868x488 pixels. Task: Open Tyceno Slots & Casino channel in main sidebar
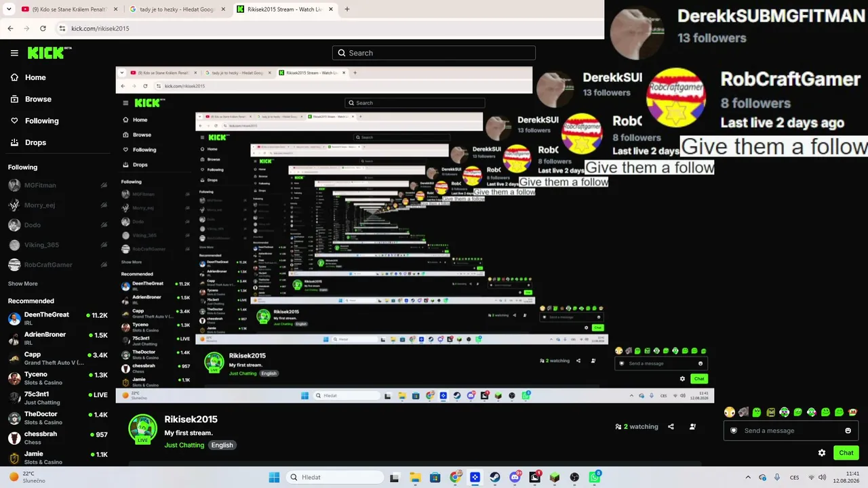[x=58, y=378]
